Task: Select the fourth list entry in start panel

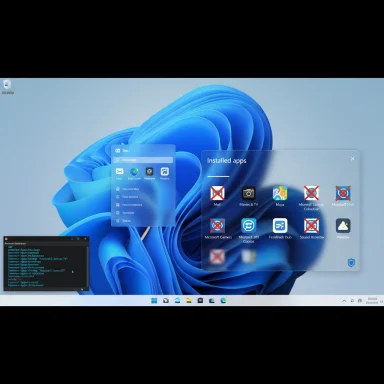Action: [125, 213]
